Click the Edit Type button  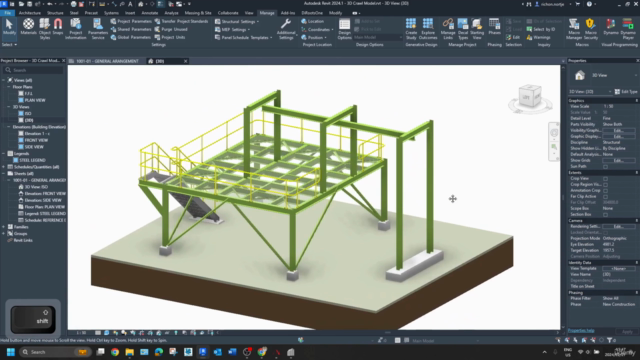(x=626, y=91)
